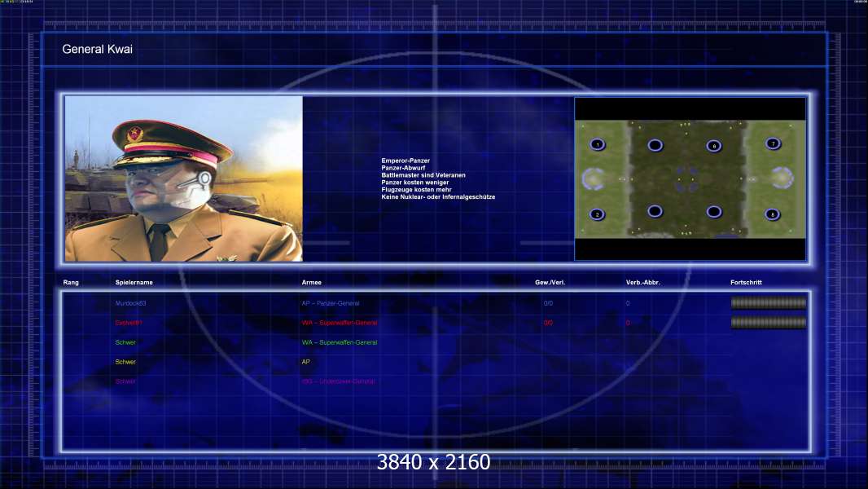The width and height of the screenshot is (868, 489).
Task: Select the green Schwer player entry
Action: click(125, 343)
